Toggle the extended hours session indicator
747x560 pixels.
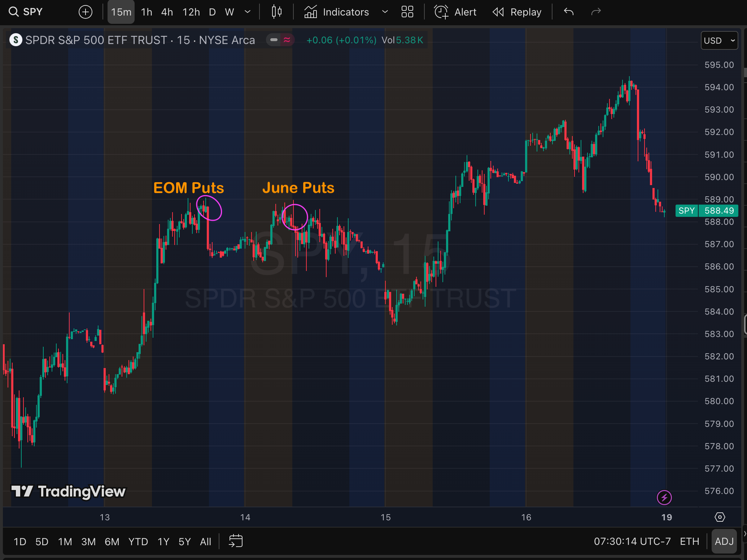click(274, 40)
